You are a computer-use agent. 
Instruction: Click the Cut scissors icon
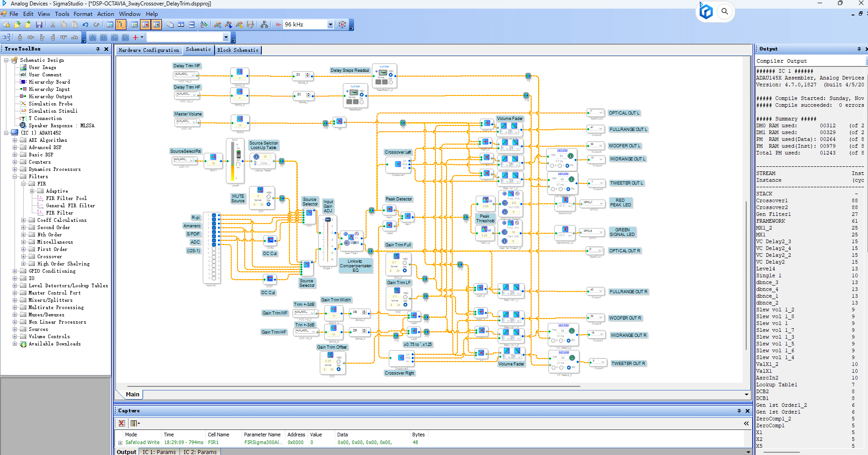(53, 25)
